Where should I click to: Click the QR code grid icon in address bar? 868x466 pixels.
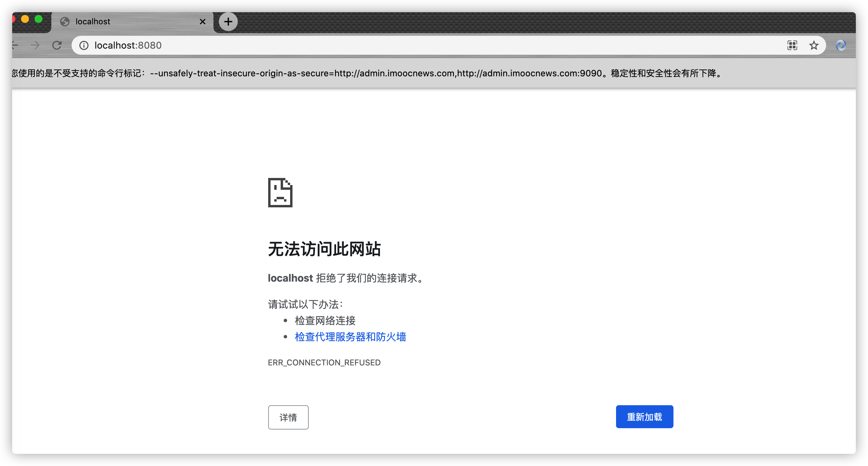[792, 45]
